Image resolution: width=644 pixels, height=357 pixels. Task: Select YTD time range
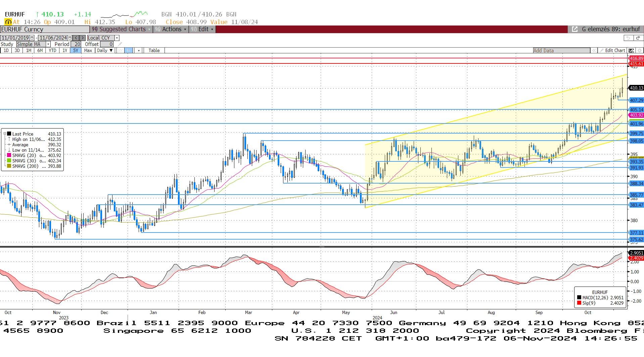click(52, 50)
